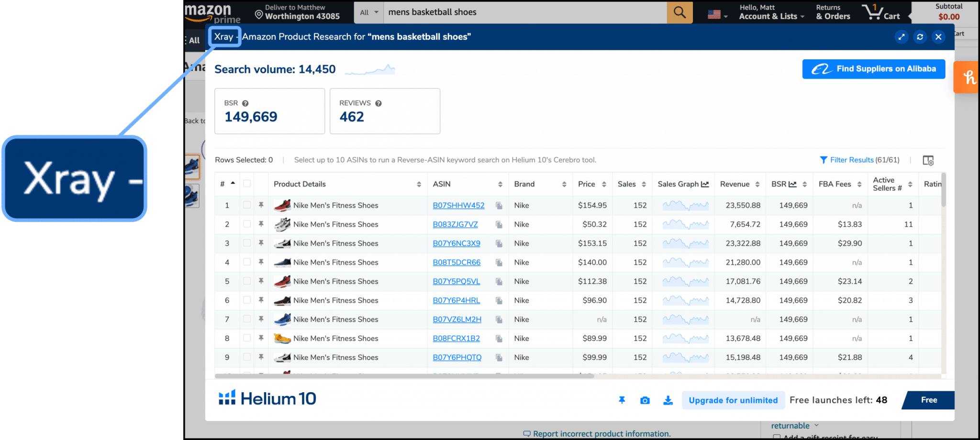Open ASIN link B083ZJG7VZ
Viewport: 980px width, 440px height.
tap(455, 224)
